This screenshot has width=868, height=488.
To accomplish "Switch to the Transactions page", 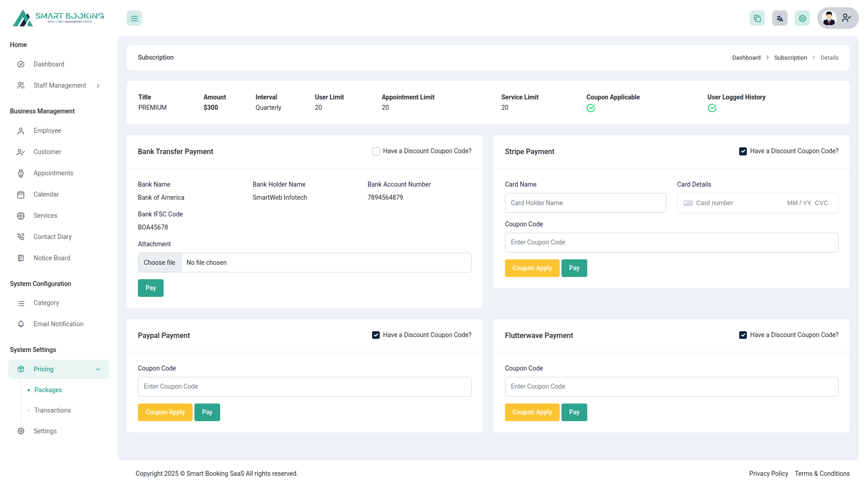I will pos(52,410).
